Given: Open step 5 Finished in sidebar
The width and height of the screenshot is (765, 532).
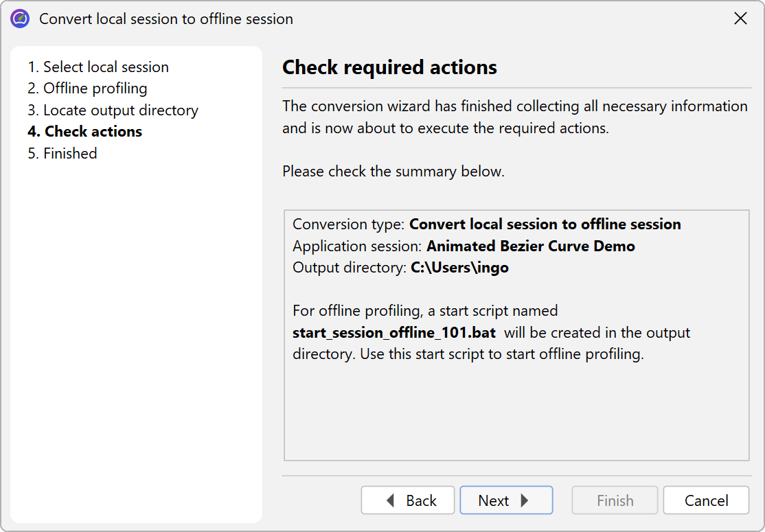Looking at the screenshot, I should tap(62, 153).
